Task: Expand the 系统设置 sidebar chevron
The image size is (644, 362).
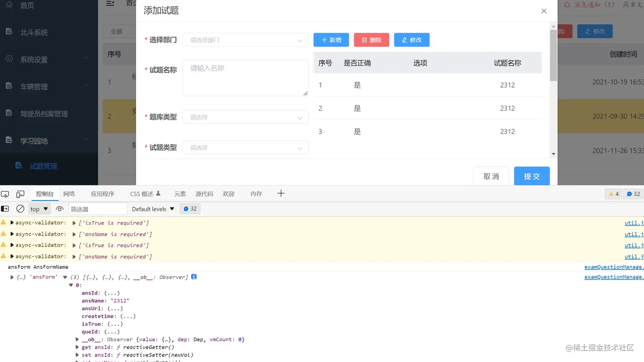Action: click(86, 58)
